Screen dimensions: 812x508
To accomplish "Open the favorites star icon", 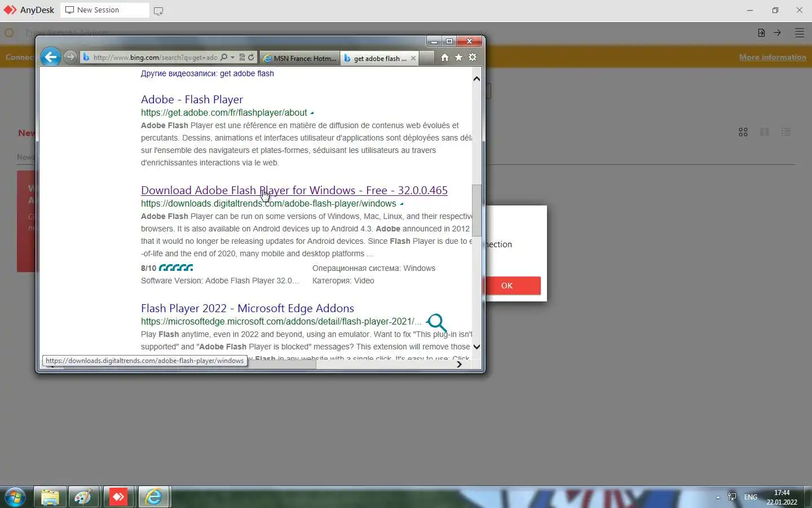I will tap(458, 58).
